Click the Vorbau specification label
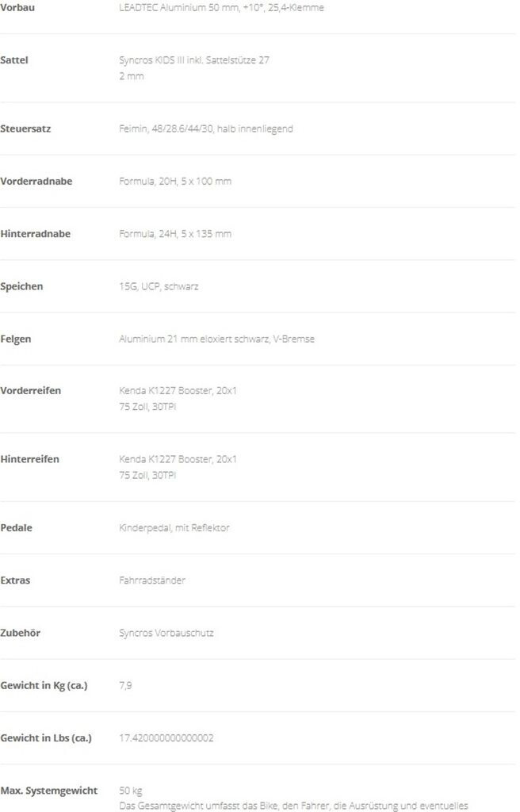This screenshot has height=812, width=520. pyautogui.click(x=17, y=7)
